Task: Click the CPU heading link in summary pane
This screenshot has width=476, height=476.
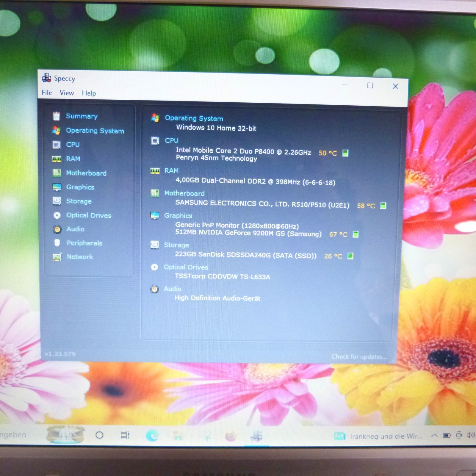Action: (172, 140)
